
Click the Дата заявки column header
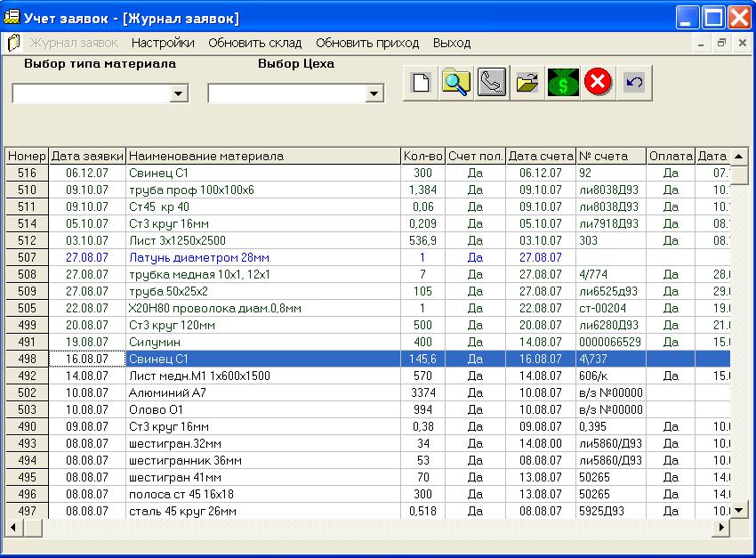tap(87, 157)
